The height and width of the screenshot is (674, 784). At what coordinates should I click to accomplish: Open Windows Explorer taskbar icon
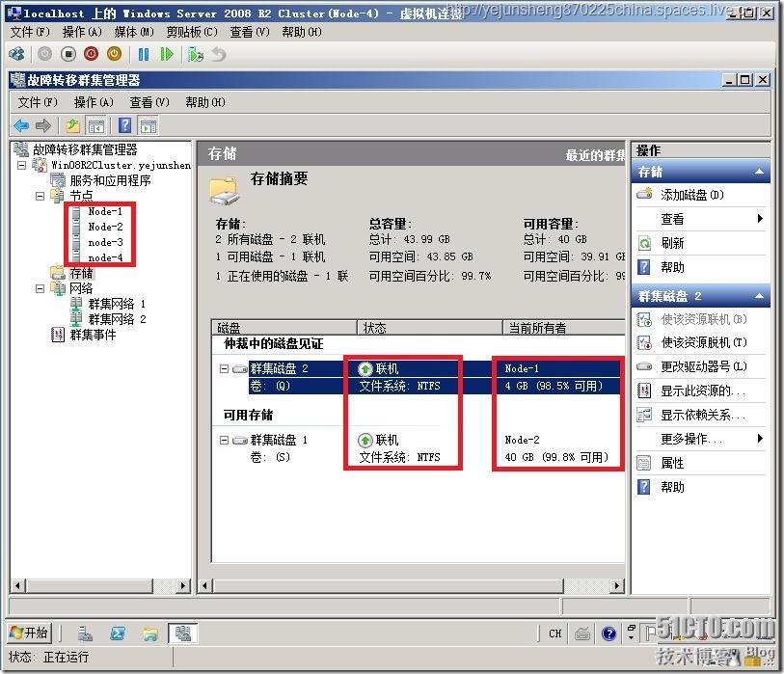click(x=150, y=634)
